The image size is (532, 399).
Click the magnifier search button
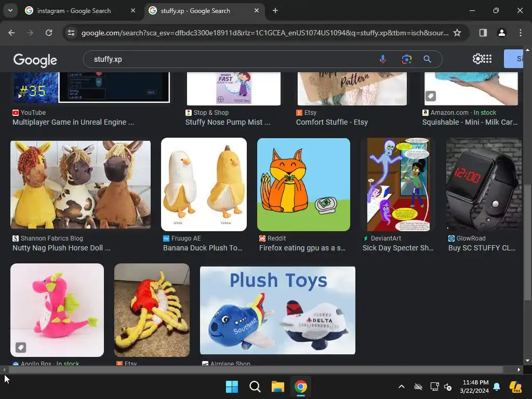427,59
